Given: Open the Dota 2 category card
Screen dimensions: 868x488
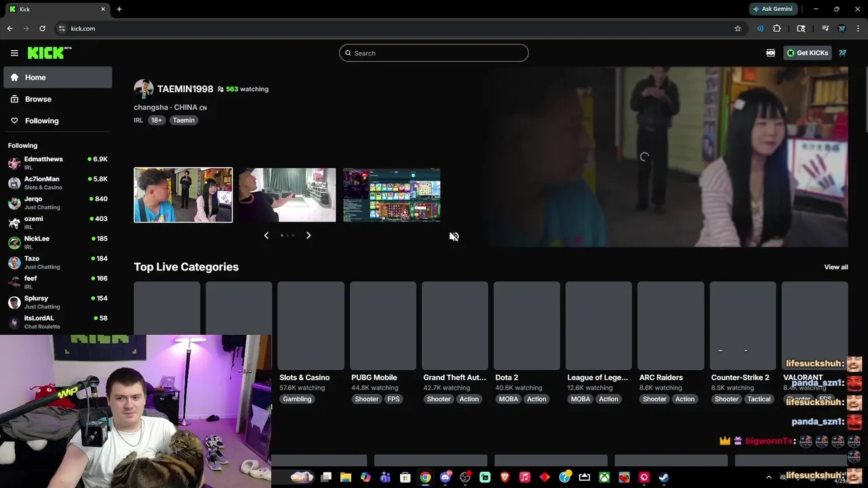Looking at the screenshot, I should [x=527, y=326].
